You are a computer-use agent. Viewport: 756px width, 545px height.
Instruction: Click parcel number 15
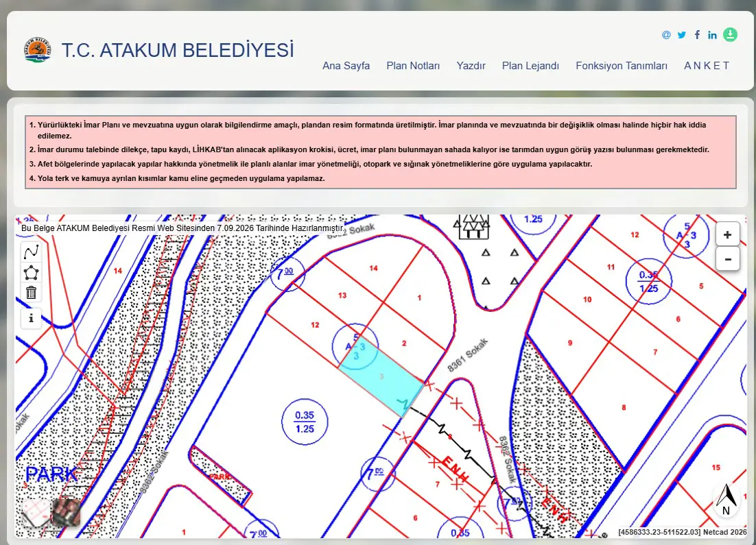point(716,468)
